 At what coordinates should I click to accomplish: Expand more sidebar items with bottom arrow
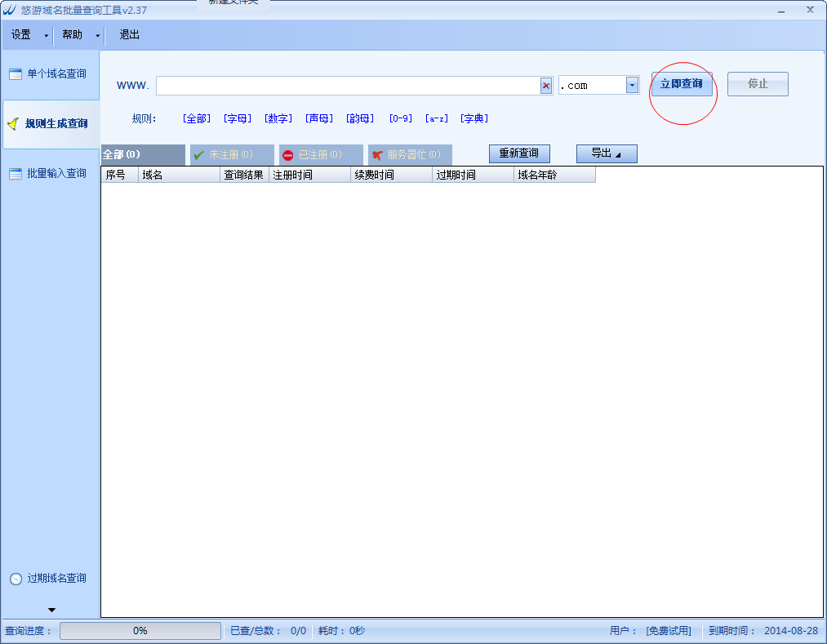(x=51, y=610)
